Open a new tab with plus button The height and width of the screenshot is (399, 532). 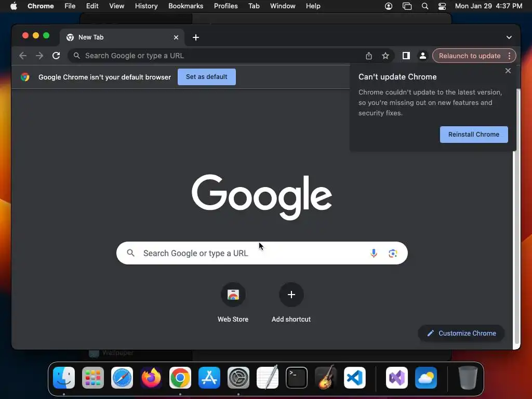196,37
